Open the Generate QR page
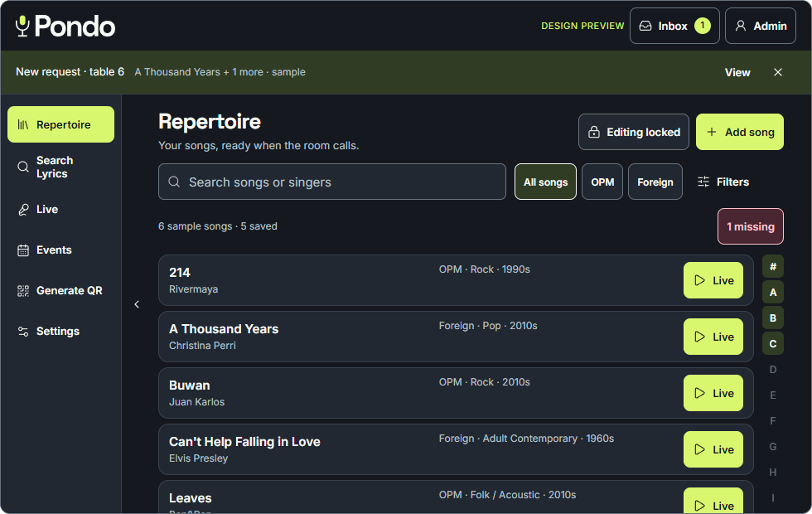 [x=61, y=291]
